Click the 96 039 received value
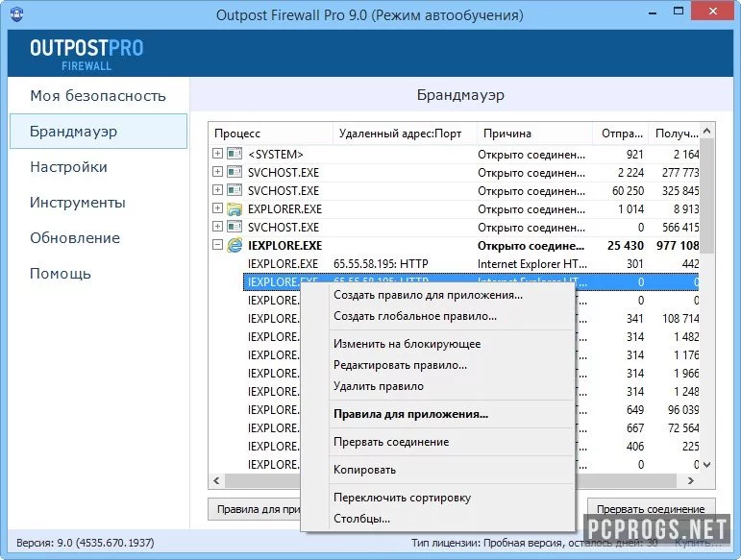Screen dimensions: 741x560 point(683,410)
